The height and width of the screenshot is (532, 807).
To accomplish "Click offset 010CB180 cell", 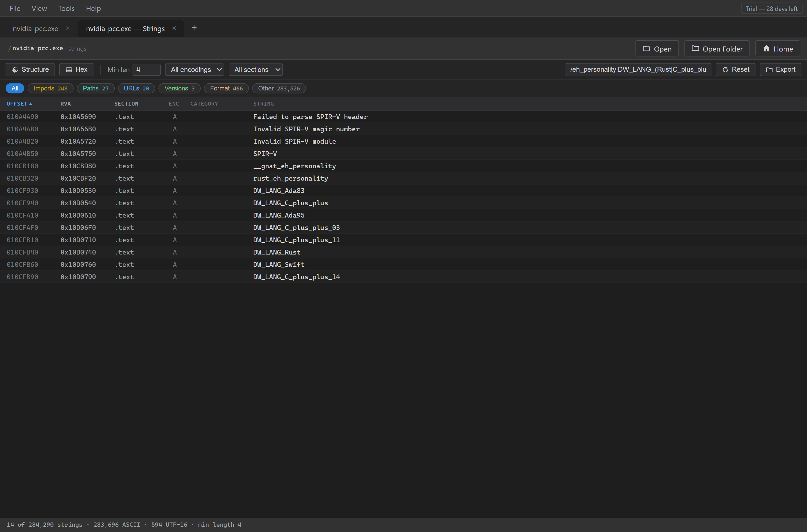I will (22, 166).
